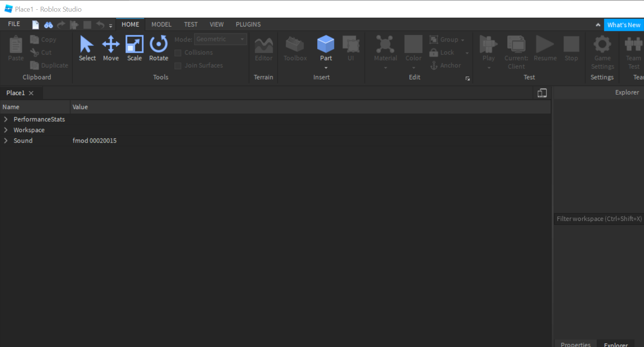Expand the Color dropdown arrow

click(x=413, y=68)
